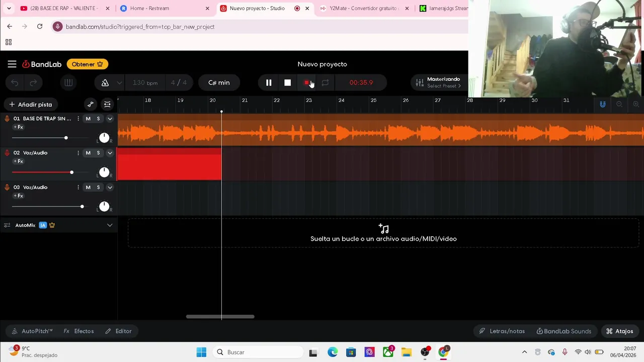Click the horizontal timeline scrollbar
The width and height of the screenshot is (644, 362).
coord(220,317)
